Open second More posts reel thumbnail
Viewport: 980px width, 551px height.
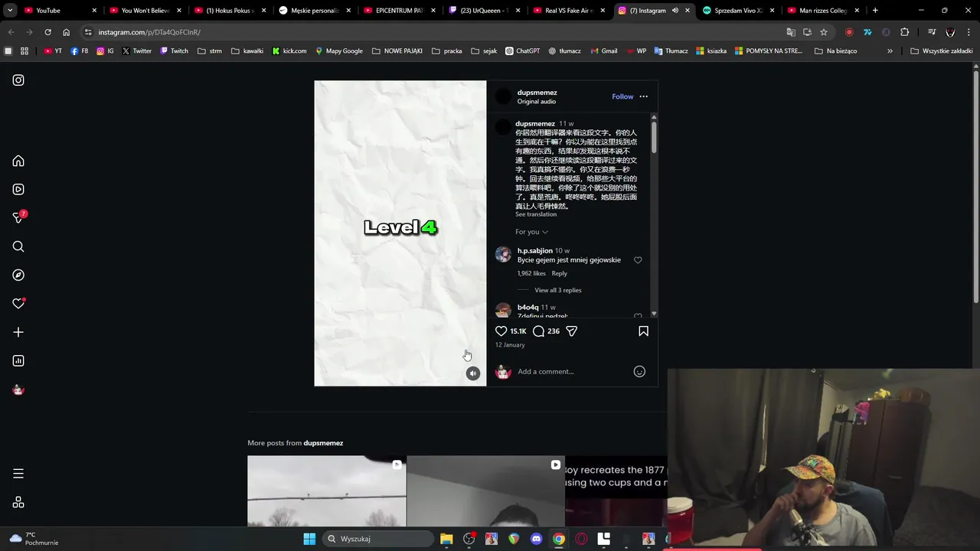485,491
